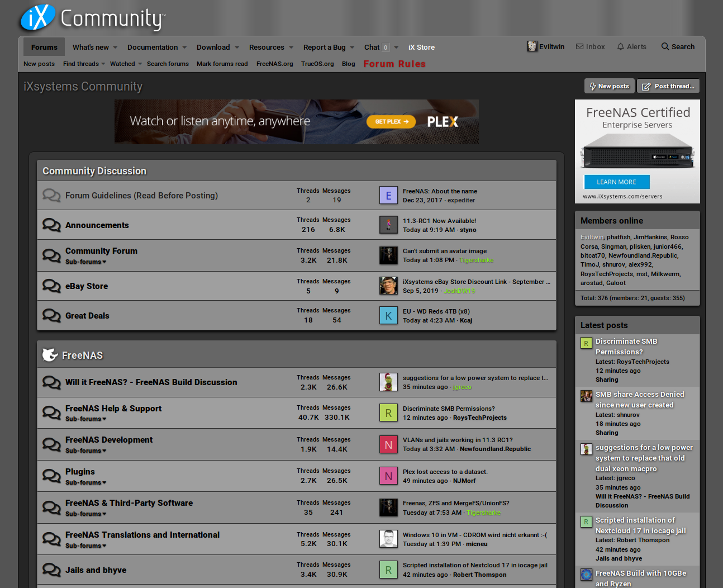Click the jgreco avatar in Will it FreeNAS row
723x588 pixels.
coord(388,382)
